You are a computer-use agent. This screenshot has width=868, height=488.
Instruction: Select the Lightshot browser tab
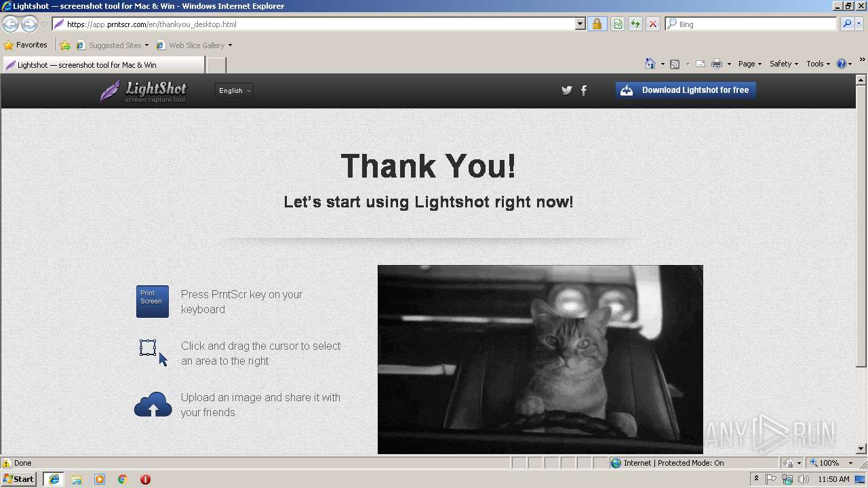103,65
